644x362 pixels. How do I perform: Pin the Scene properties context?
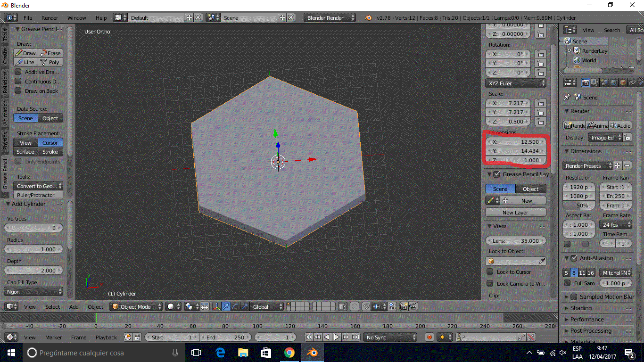pos(567,97)
